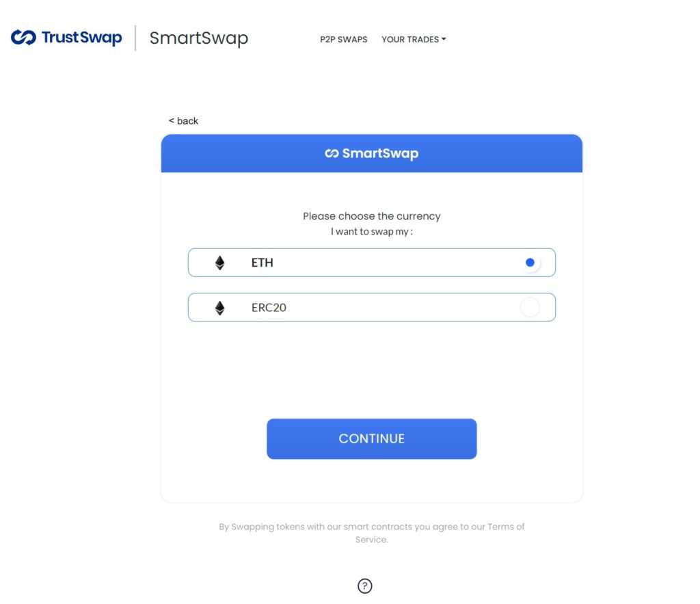Expand the caret arrow next to YOUR TRADES
The width and height of the screenshot is (700, 604).
point(444,39)
